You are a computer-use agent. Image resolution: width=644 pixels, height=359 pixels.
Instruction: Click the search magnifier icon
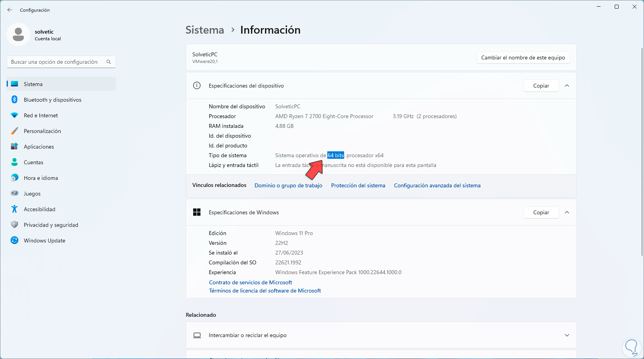pos(109,62)
